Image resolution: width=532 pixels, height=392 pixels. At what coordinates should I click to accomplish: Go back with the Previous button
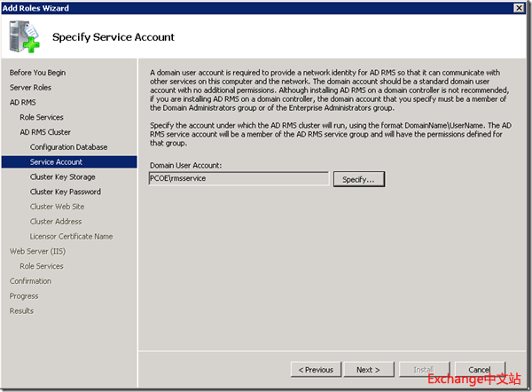coord(316,370)
